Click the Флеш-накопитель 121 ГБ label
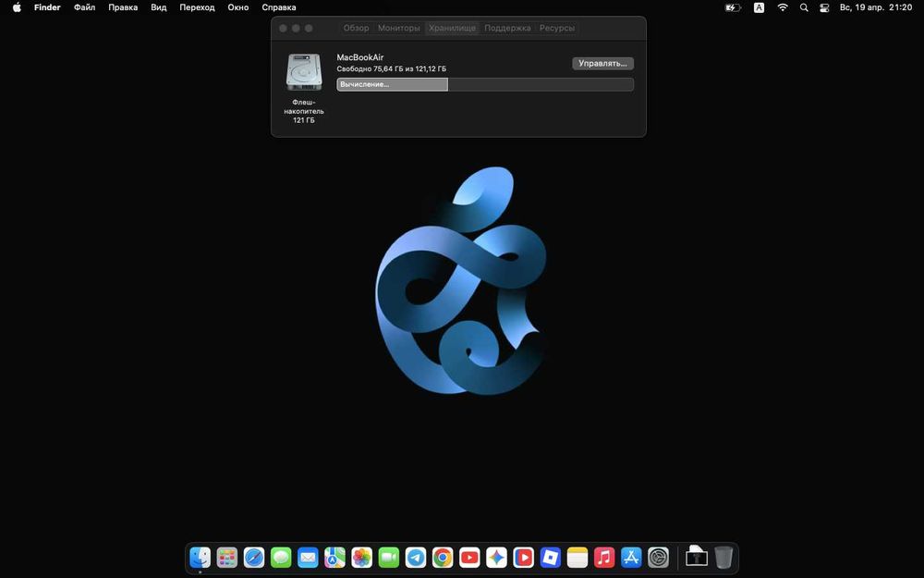 (304, 111)
